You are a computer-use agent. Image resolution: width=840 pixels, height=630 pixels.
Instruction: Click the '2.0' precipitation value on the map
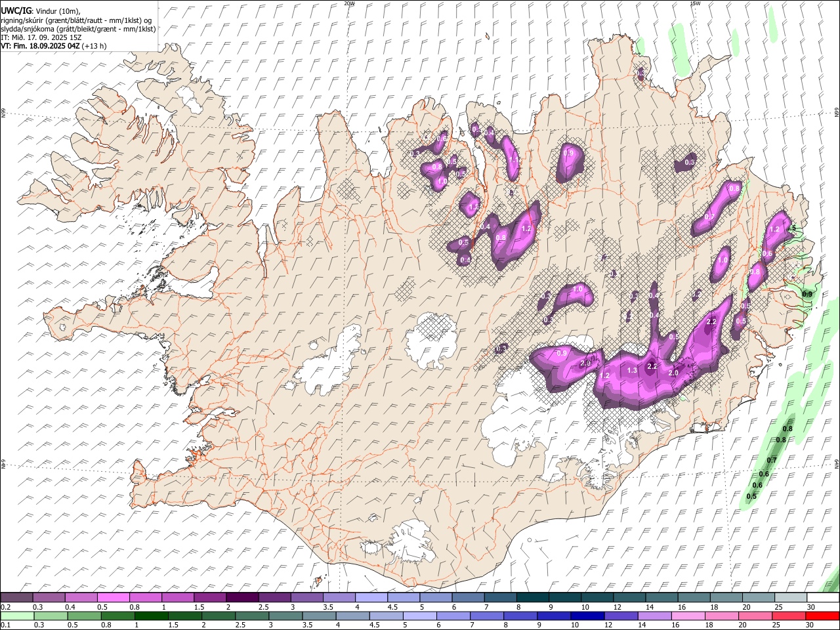[673, 373]
